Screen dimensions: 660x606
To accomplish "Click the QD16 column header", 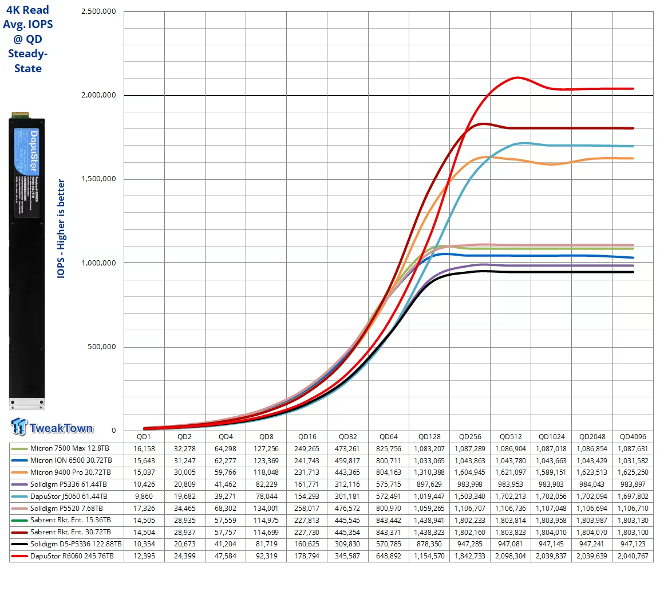I will coord(307,437).
